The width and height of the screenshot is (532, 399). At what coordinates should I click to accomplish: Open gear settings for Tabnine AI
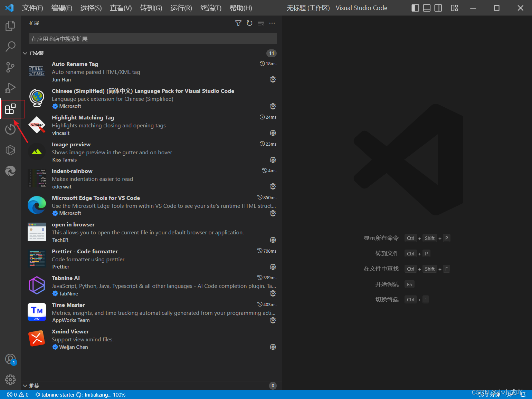[273, 293]
